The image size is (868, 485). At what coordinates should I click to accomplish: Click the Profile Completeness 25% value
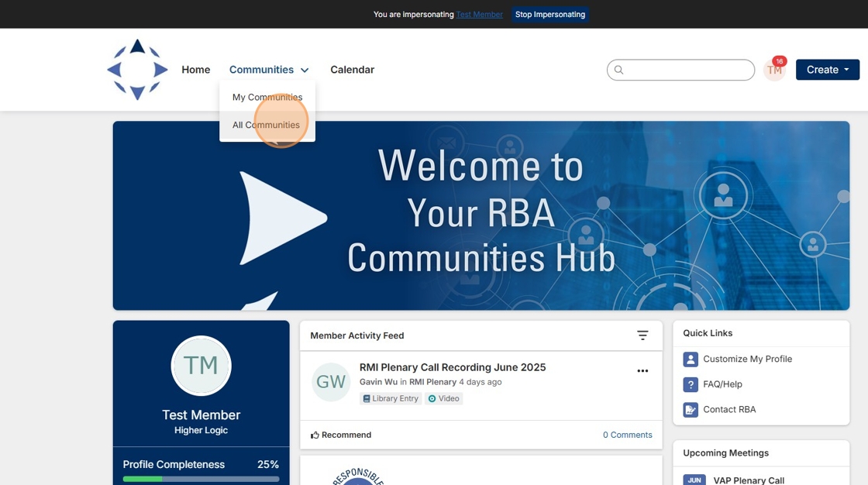click(268, 465)
